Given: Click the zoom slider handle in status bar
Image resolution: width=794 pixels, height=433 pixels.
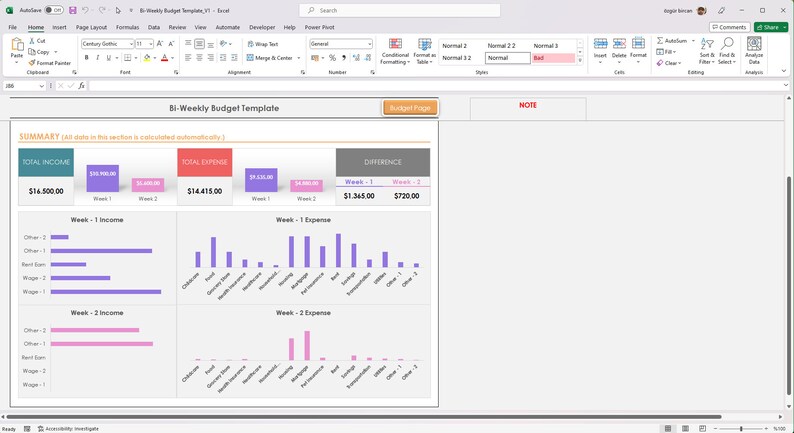Looking at the screenshot, I should [741, 428].
